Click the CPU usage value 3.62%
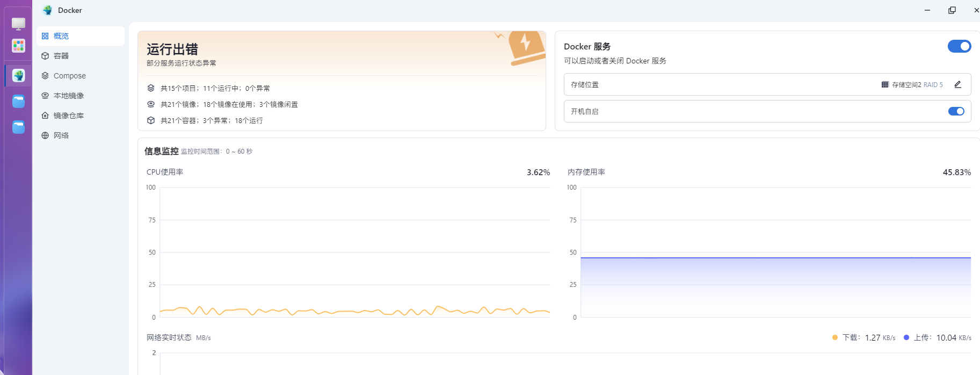 [x=538, y=172]
